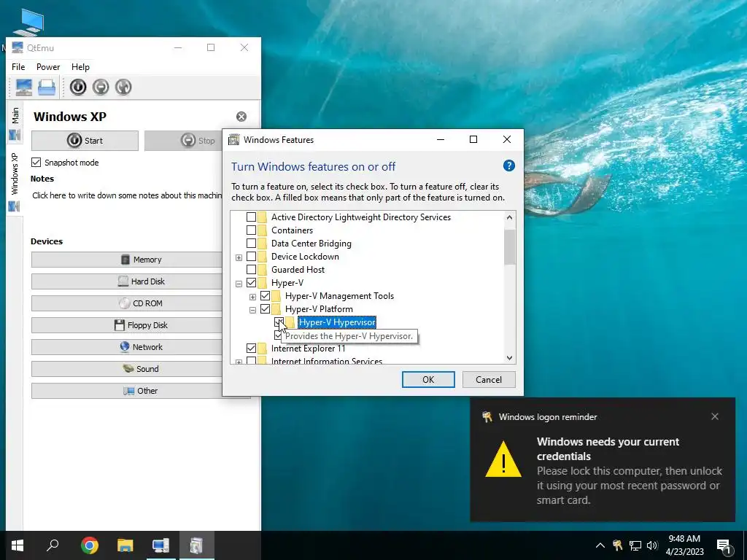Open the Start menu on the taskbar
The width and height of the screenshot is (747, 560).
click(18, 545)
